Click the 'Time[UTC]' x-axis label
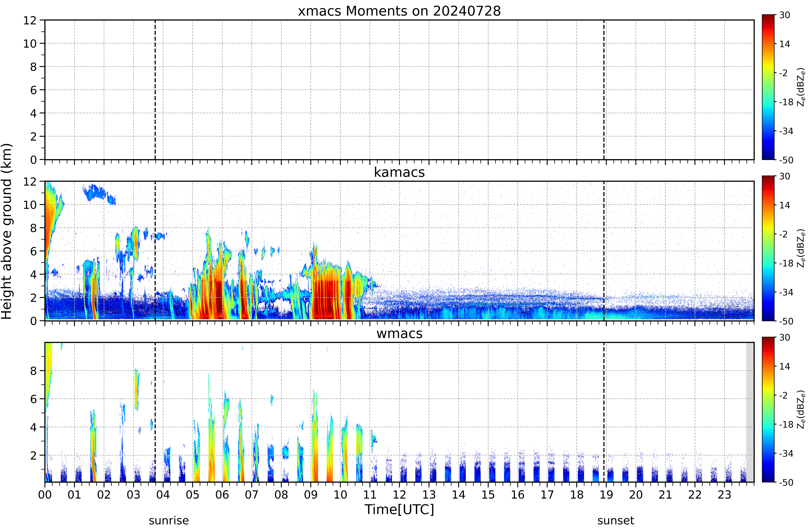 (x=399, y=510)
